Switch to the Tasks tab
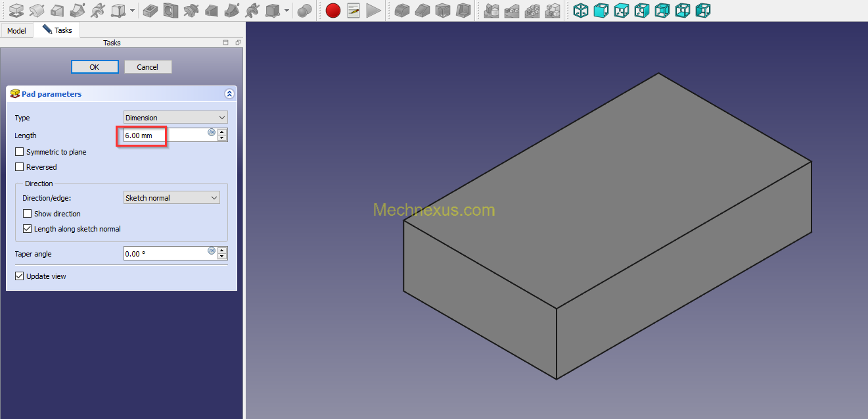Viewport: 868px width, 419px height. (x=57, y=30)
